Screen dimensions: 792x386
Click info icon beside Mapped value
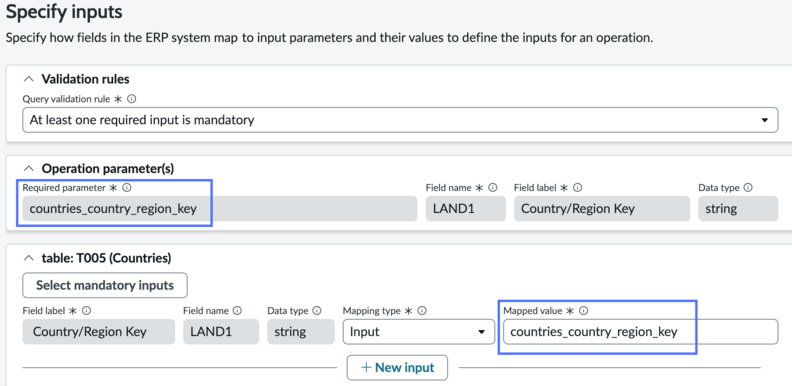tap(583, 311)
